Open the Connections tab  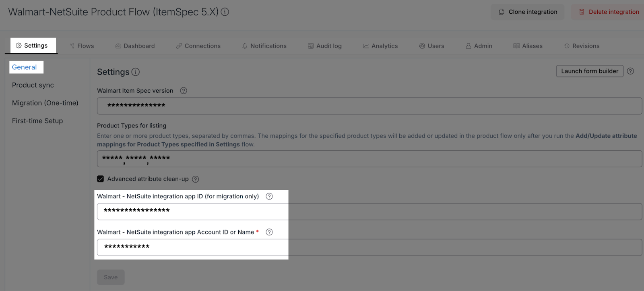coord(198,46)
